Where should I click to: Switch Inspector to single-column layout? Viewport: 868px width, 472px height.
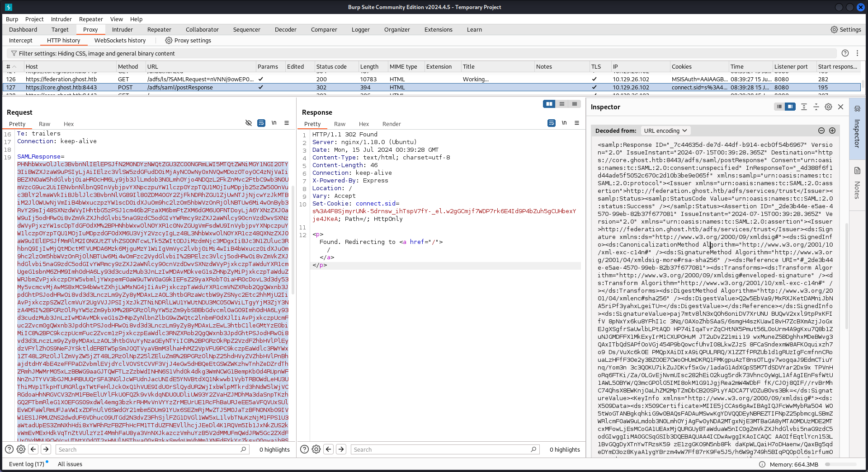point(779,107)
